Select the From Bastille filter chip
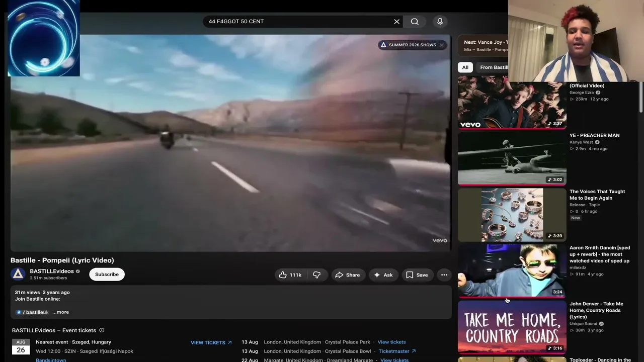The width and height of the screenshot is (644, 362). tap(492, 67)
